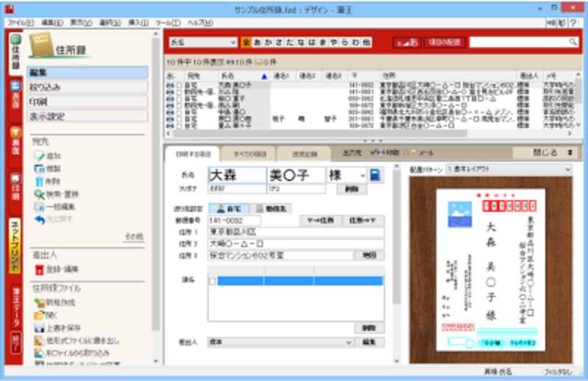Open 登録・編集 for sender
Screen dimensions: 588x381
(57, 269)
